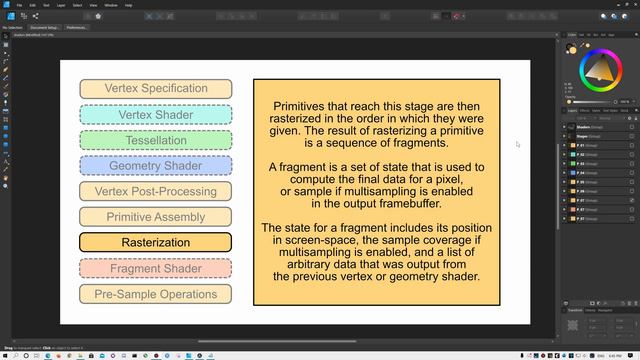This screenshot has width=640, height=360.
Task: Open the Layer menu
Action: pos(61,5)
